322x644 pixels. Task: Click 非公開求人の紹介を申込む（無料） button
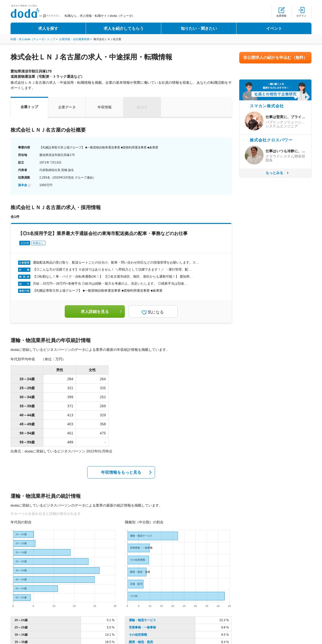pyautogui.click(x=275, y=58)
